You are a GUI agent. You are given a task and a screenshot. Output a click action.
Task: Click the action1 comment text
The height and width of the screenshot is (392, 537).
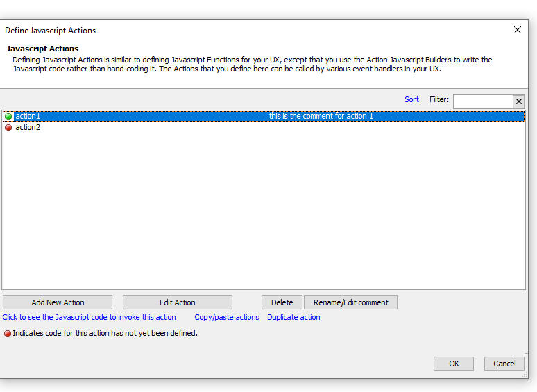tap(321, 116)
